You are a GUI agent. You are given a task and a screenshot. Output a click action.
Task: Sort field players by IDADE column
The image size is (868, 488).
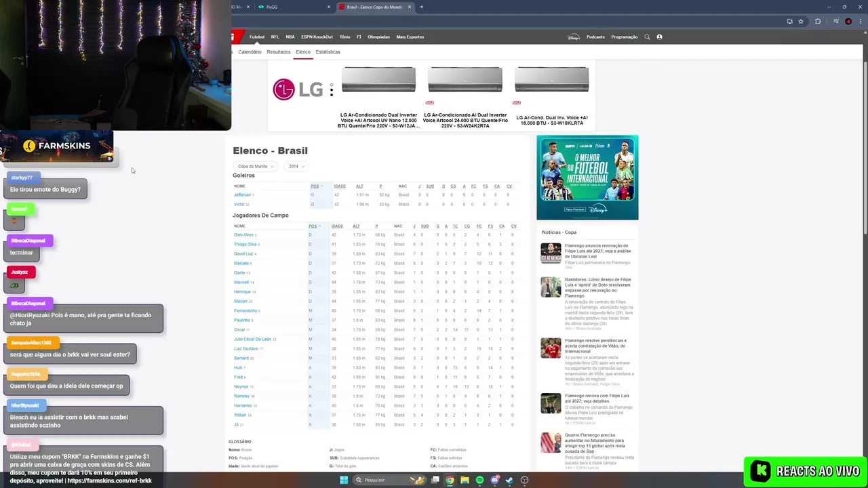(x=337, y=226)
